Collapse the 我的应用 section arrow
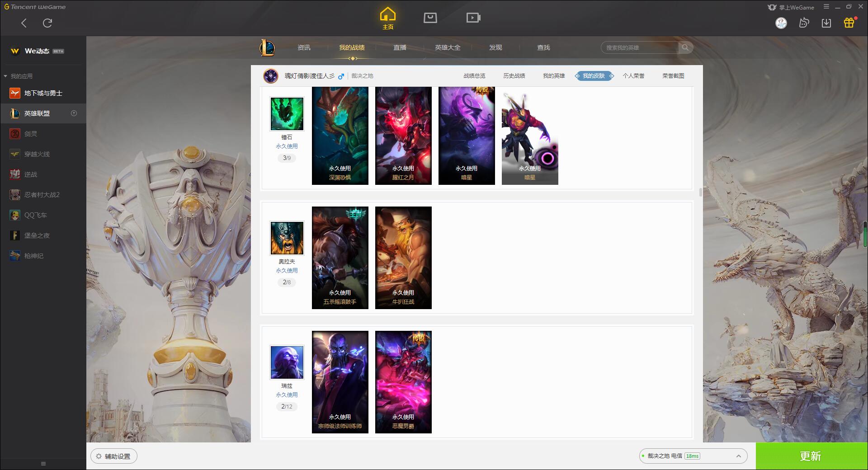 point(5,76)
